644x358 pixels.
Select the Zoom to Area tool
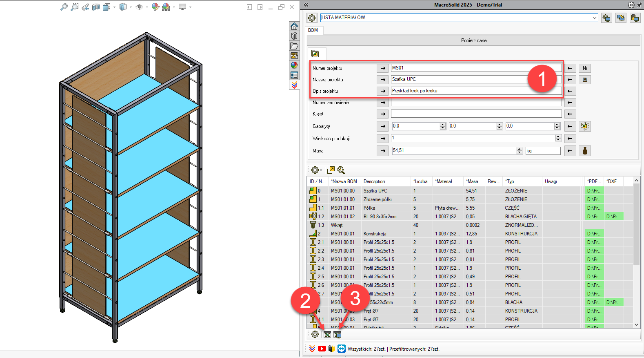(75, 7)
